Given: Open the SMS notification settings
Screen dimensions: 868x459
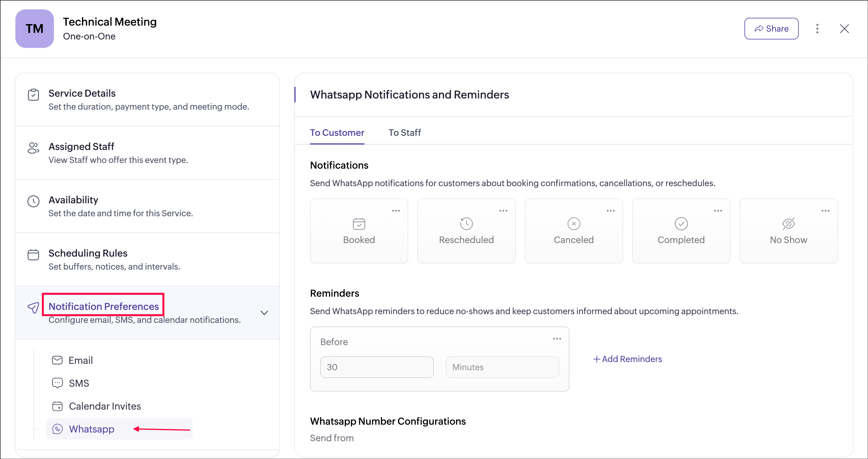Looking at the screenshot, I should pos(79,383).
